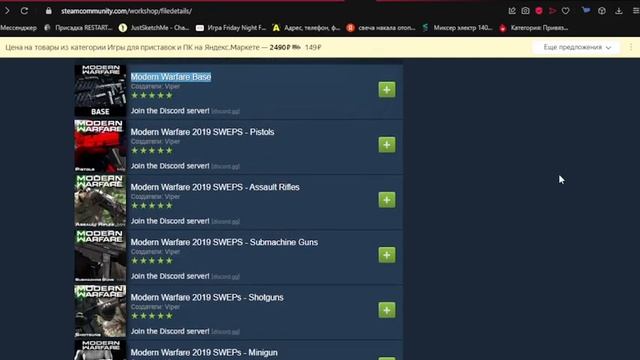640x360 pixels.
Task: Open the Modern Warfare Base thumbnail
Action: click(100, 91)
